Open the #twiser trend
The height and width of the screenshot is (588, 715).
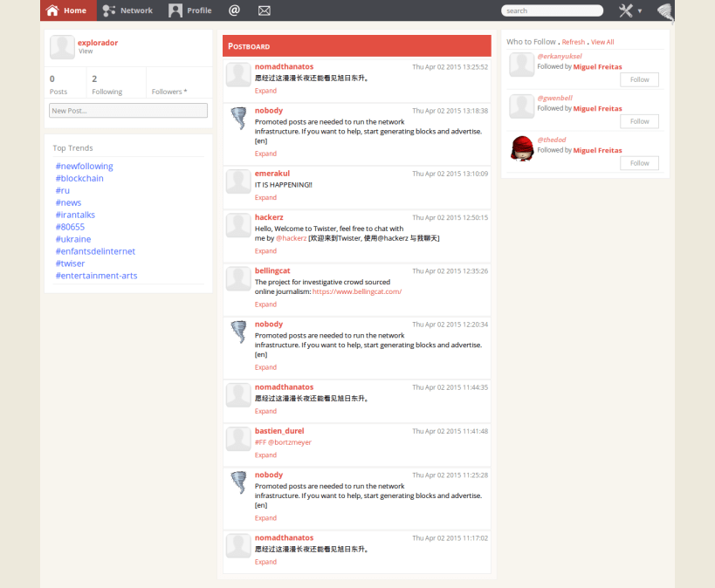click(x=70, y=263)
